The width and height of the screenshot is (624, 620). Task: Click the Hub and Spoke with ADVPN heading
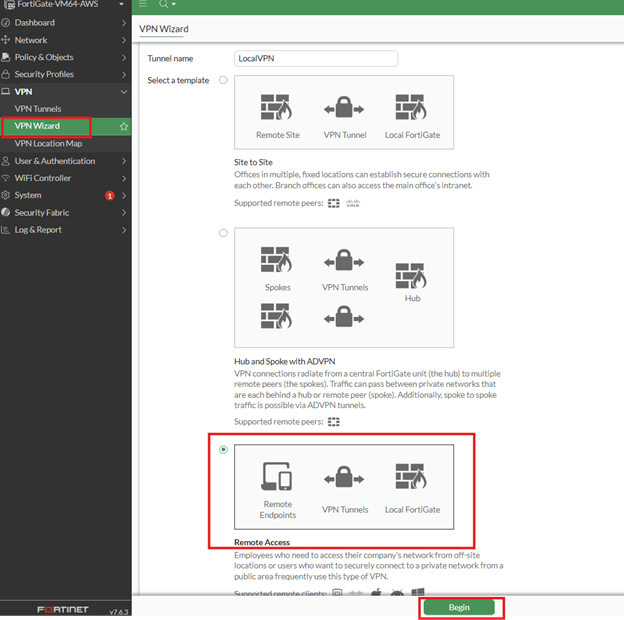(285, 361)
